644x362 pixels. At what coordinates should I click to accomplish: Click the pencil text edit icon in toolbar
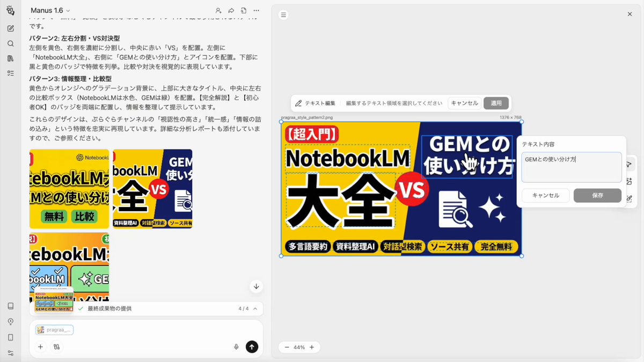(298, 103)
